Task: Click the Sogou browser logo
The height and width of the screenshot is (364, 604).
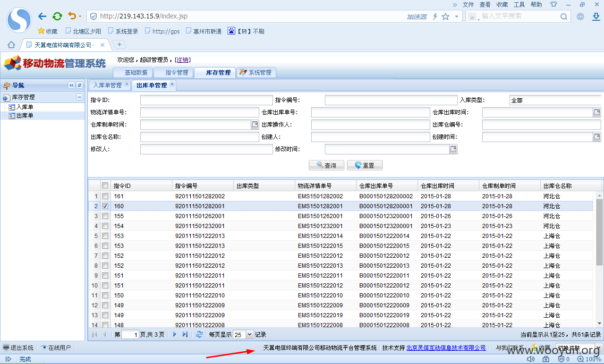Action: coord(19,20)
